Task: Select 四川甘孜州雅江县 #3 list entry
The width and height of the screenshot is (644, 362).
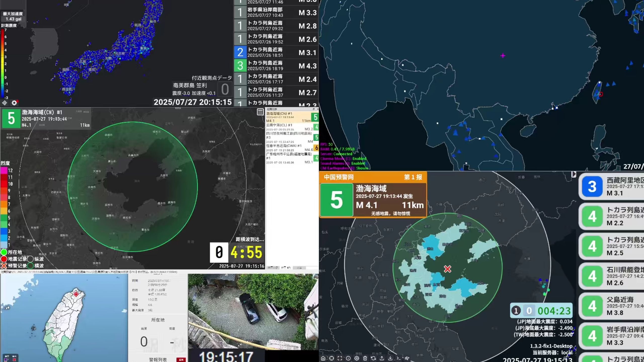Action: [x=292, y=137]
